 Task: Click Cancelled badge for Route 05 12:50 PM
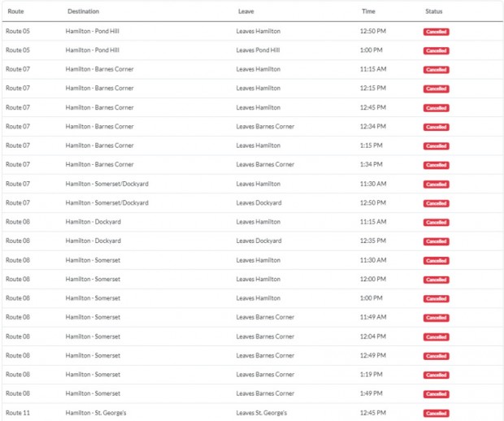[x=436, y=32]
